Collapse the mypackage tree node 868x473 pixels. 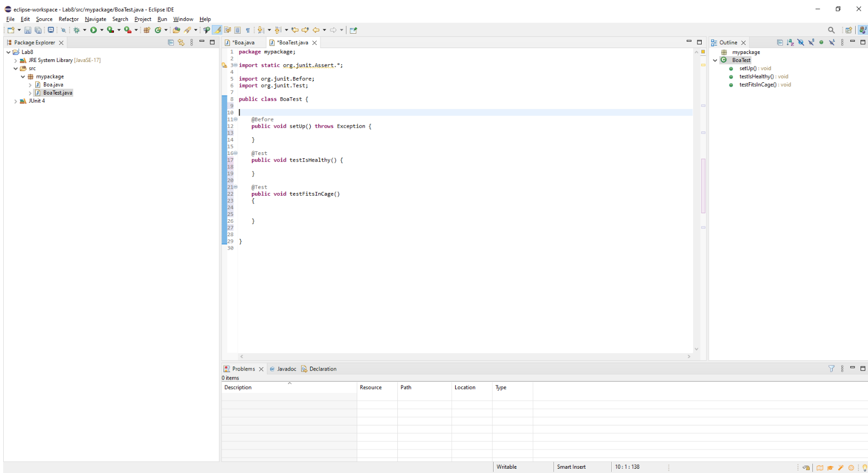[23, 76]
